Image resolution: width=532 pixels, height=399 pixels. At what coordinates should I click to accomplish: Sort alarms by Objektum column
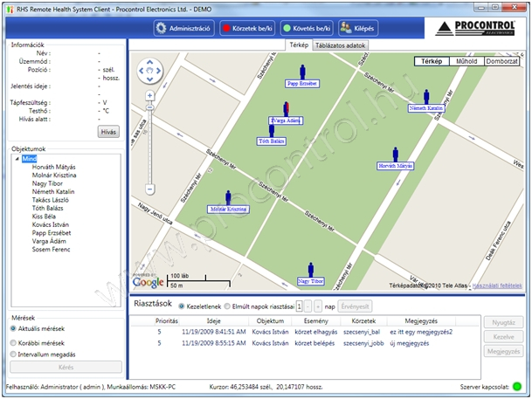pyautogui.click(x=270, y=321)
